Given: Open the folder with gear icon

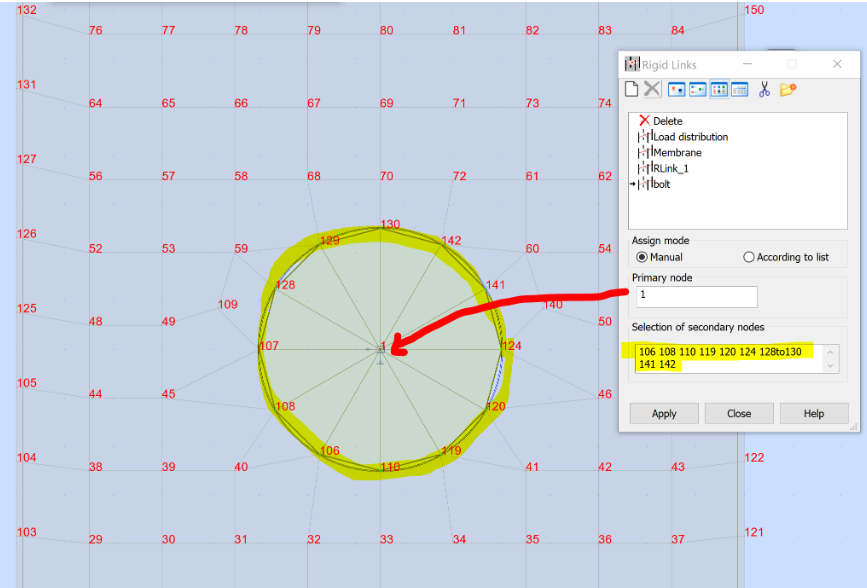Looking at the screenshot, I should [x=787, y=89].
